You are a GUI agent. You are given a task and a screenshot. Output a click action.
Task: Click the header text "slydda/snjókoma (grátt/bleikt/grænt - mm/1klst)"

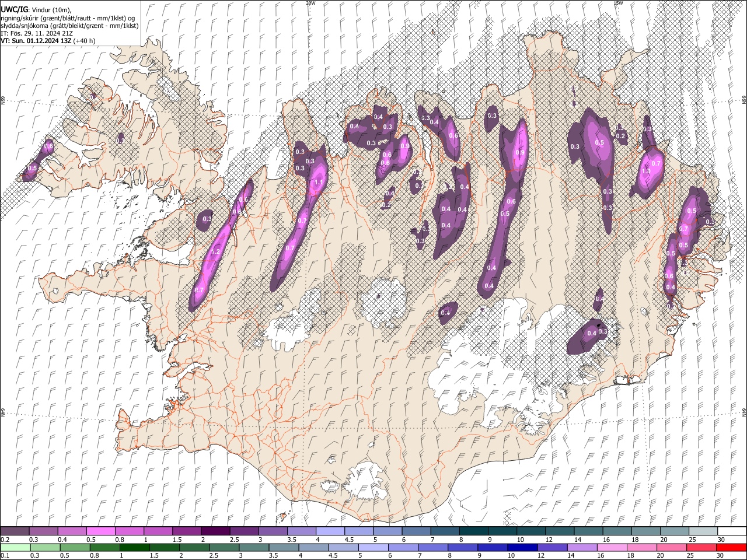(69, 26)
